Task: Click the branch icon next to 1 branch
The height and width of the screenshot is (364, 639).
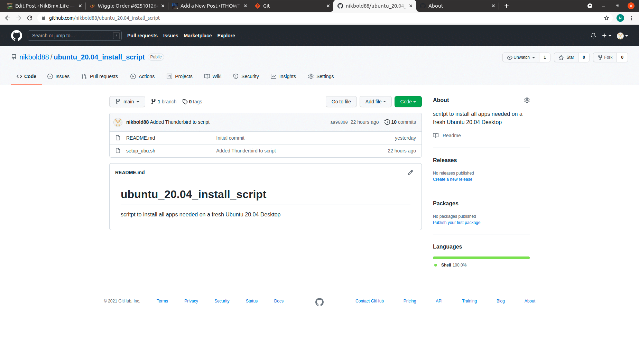Action: tap(154, 102)
